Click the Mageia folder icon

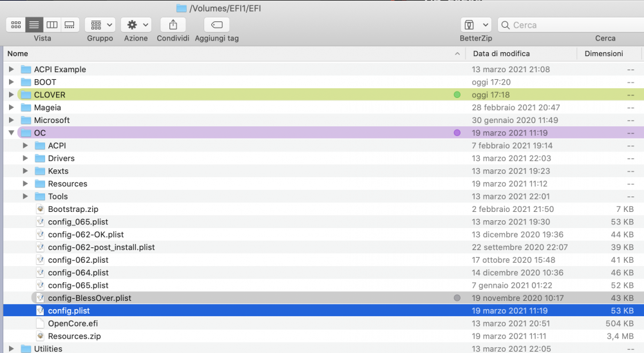(x=26, y=108)
